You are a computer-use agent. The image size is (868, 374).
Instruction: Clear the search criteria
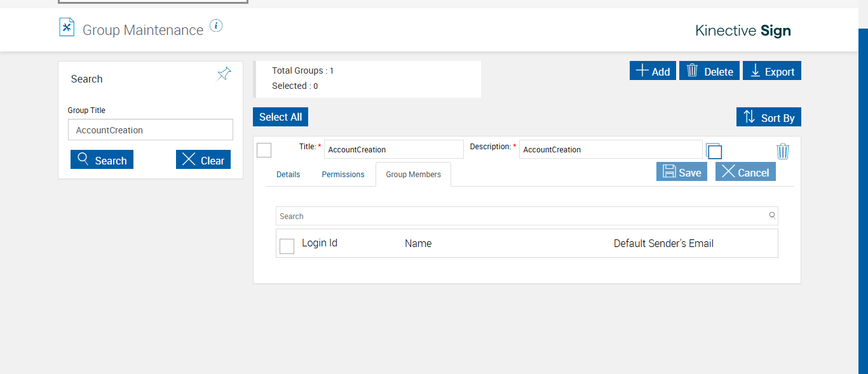point(203,160)
